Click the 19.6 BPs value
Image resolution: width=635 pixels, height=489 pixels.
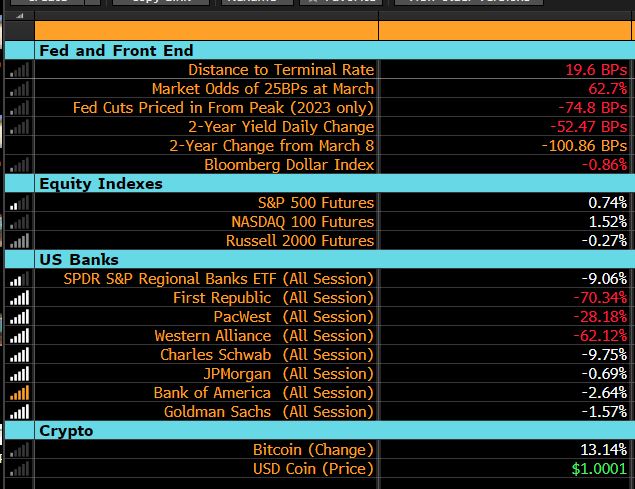(597, 70)
